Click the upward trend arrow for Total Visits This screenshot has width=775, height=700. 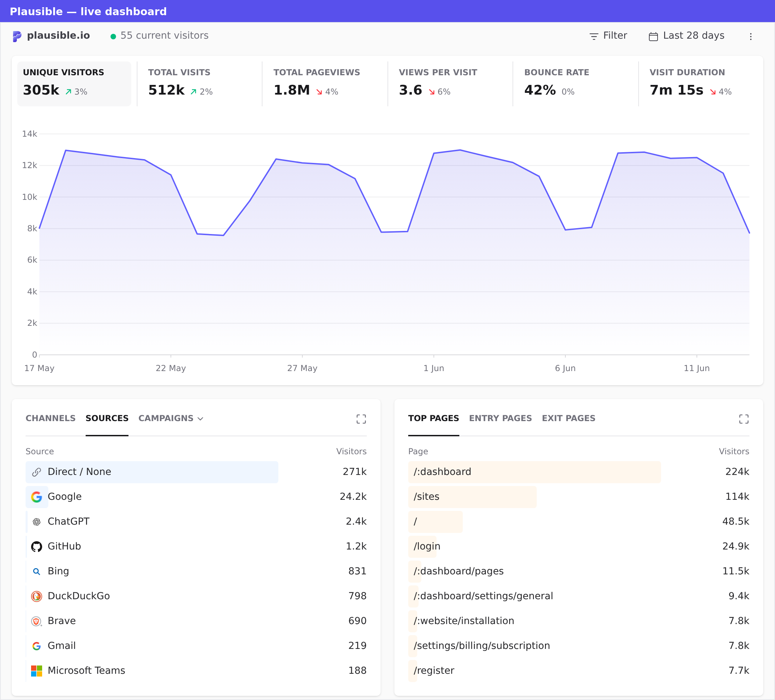pyautogui.click(x=193, y=92)
